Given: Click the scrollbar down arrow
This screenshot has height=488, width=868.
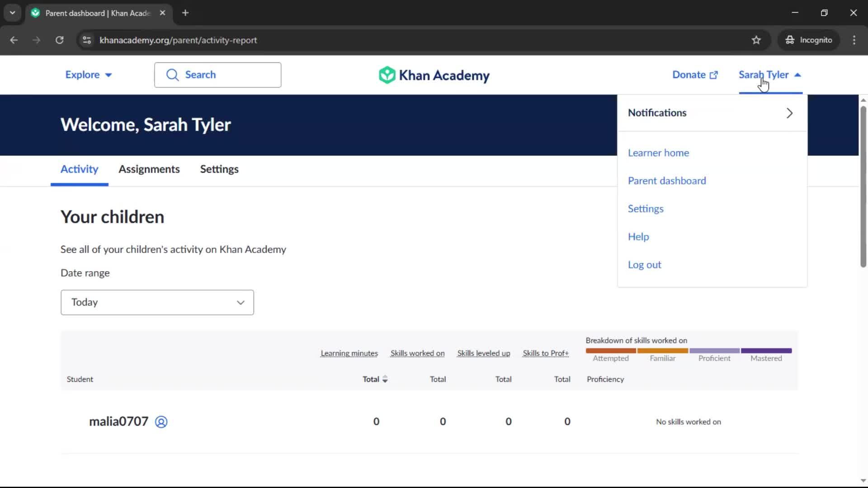Looking at the screenshot, I should [x=863, y=481].
